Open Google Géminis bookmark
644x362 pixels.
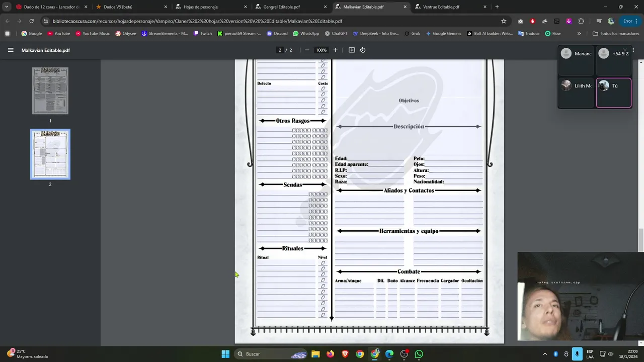443,34
